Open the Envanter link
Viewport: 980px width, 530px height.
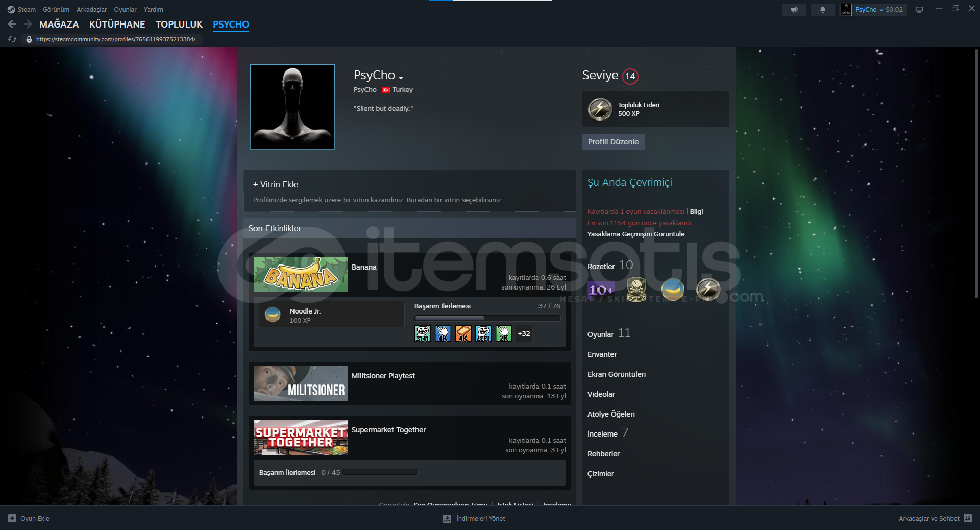[x=602, y=354]
